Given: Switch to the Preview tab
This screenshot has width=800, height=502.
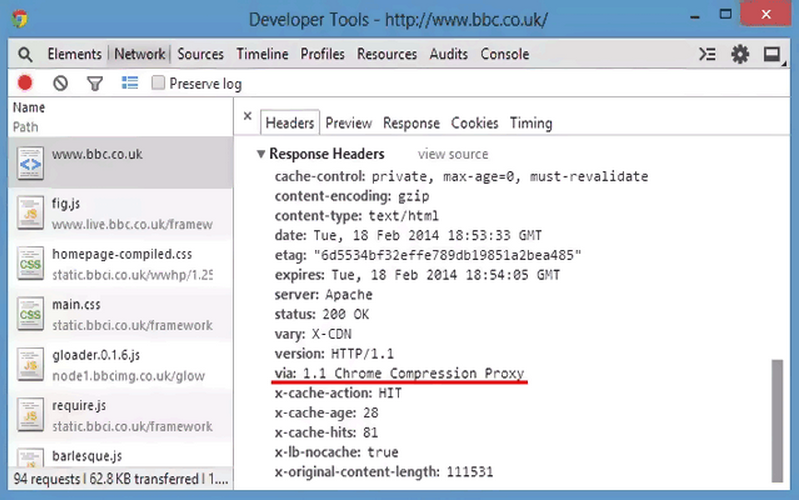Looking at the screenshot, I should tap(348, 123).
